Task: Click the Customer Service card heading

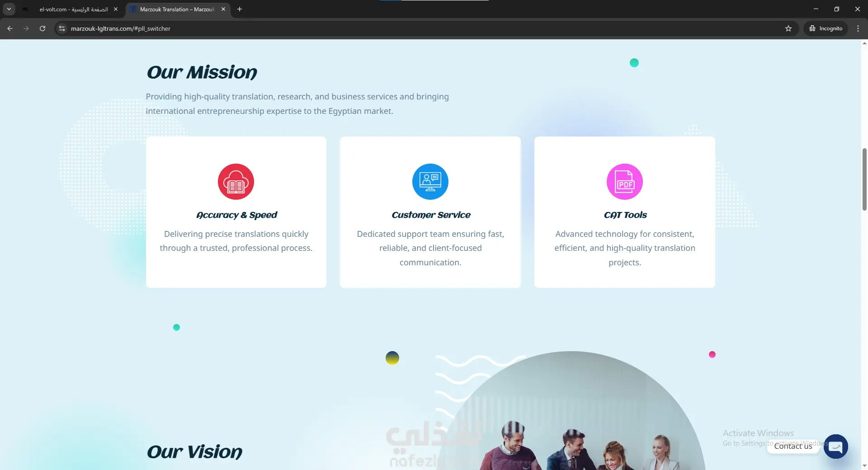Action: pyautogui.click(x=431, y=215)
